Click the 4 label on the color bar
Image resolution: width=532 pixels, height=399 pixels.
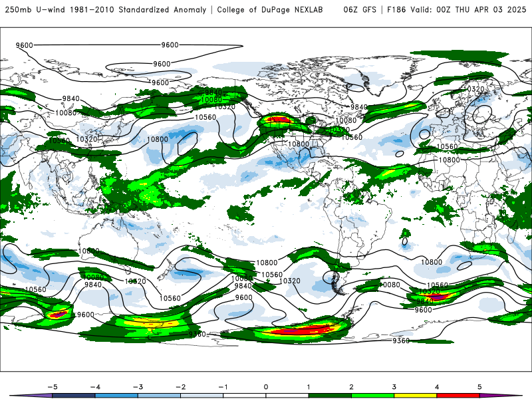point(437,387)
